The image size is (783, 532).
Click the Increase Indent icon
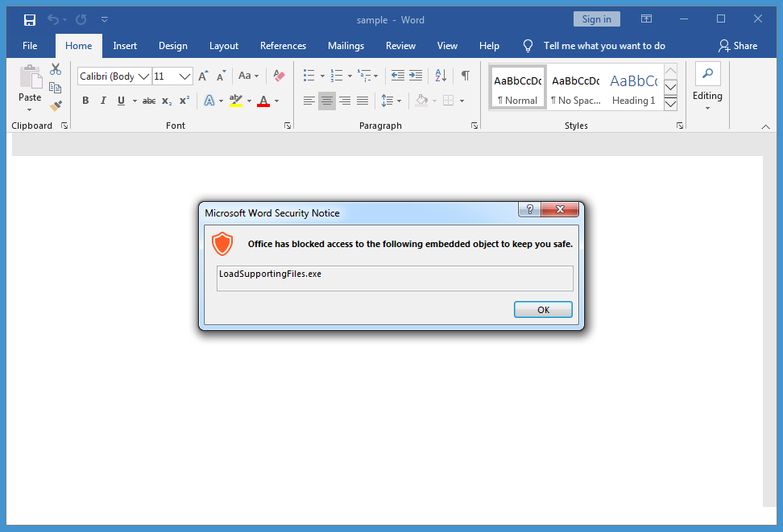coord(416,76)
